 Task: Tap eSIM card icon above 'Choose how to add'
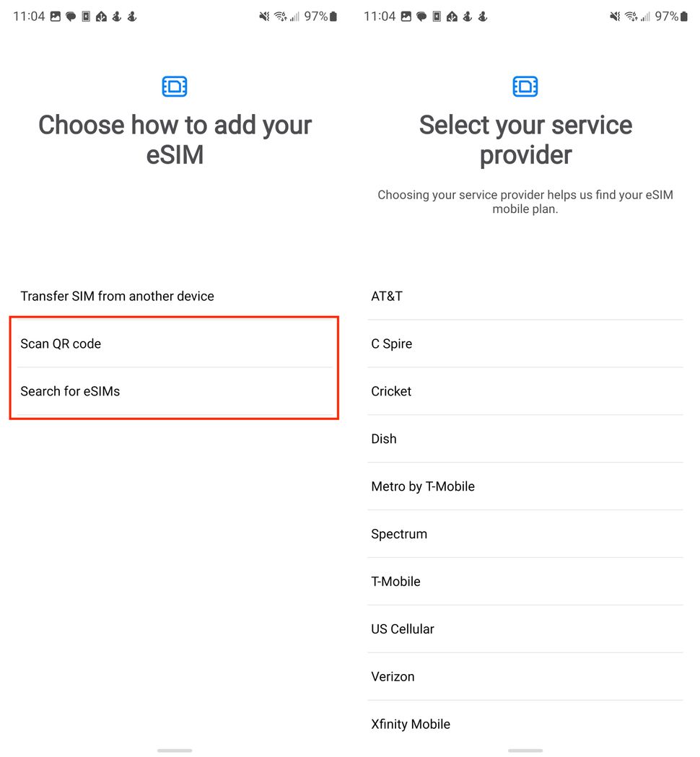(x=175, y=87)
